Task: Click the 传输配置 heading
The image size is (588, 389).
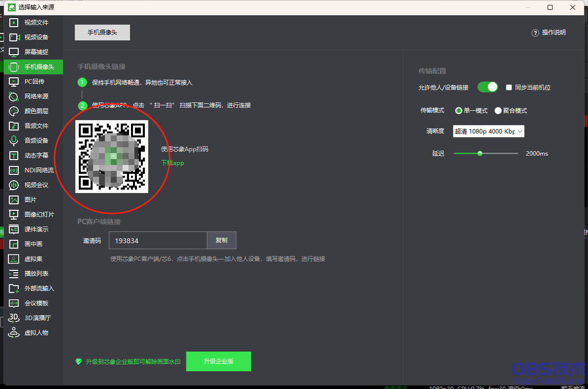Action: click(x=432, y=71)
